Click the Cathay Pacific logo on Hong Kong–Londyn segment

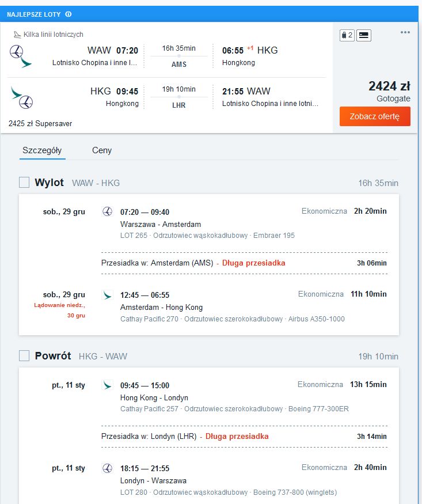(x=107, y=385)
